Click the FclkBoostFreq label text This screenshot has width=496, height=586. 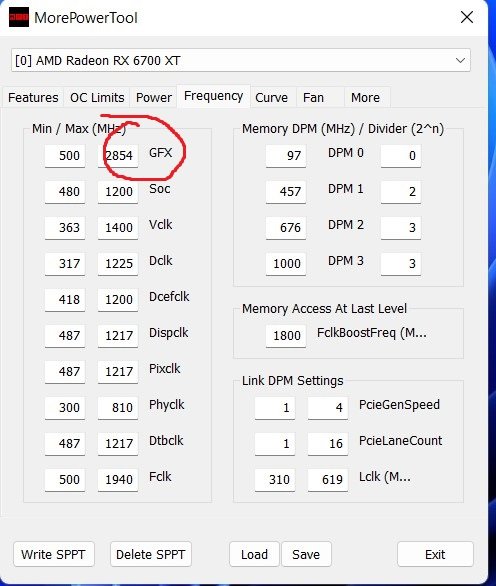tap(372, 333)
